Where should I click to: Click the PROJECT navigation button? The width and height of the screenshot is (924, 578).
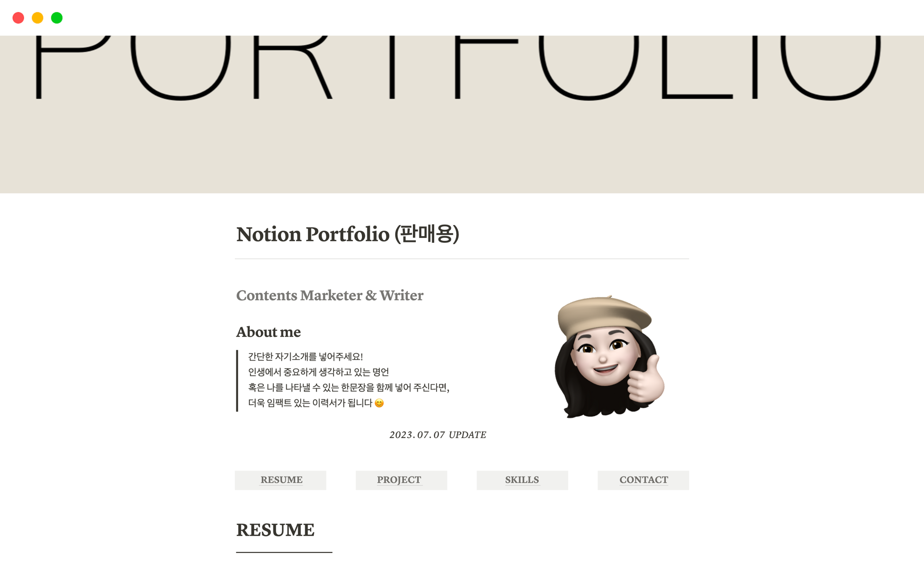pyautogui.click(x=398, y=478)
